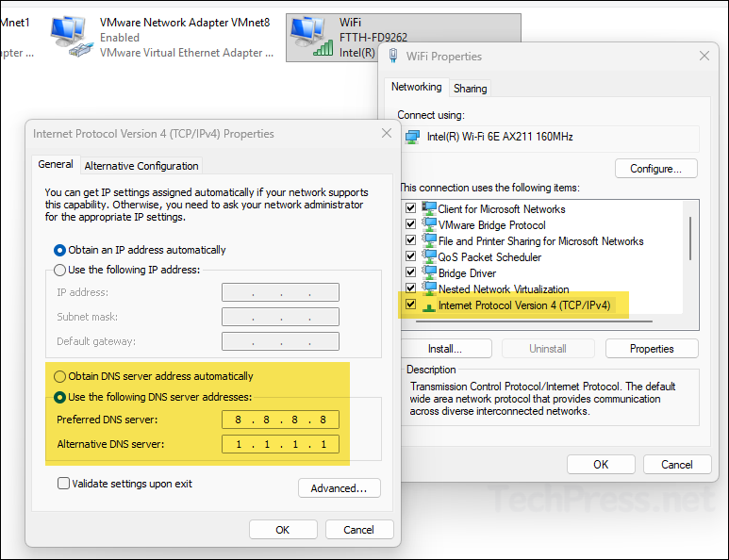Viewport: 729px width, 560px height.
Task: Click the WiFi Properties title bar icon
Action: pos(393,57)
